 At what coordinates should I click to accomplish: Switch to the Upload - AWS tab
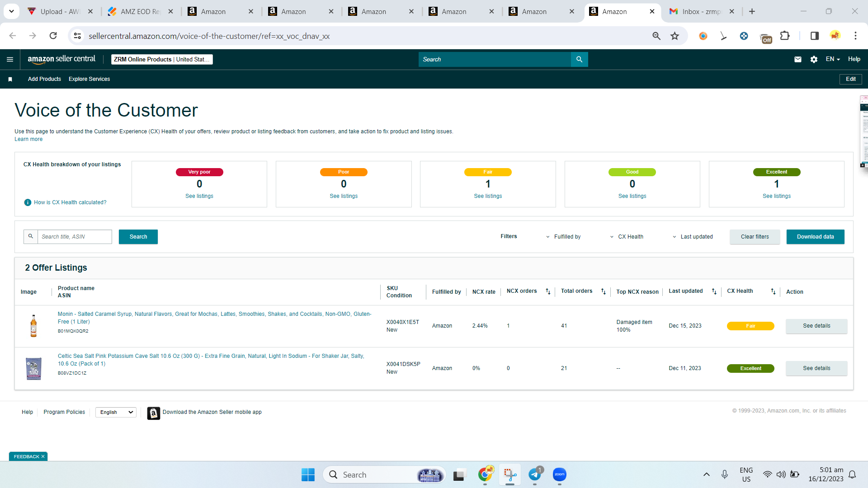(60, 11)
